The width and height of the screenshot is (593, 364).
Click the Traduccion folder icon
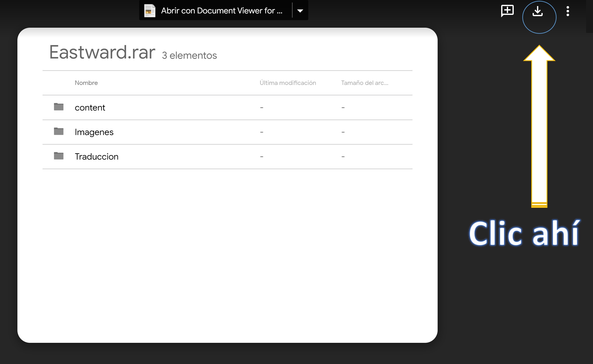59,156
